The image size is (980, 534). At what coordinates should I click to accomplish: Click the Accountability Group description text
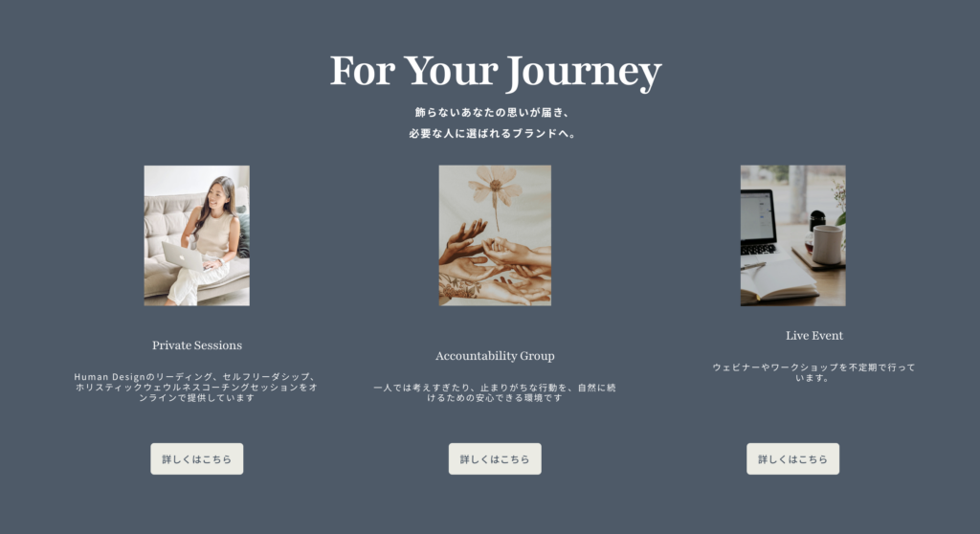pyautogui.click(x=495, y=392)
